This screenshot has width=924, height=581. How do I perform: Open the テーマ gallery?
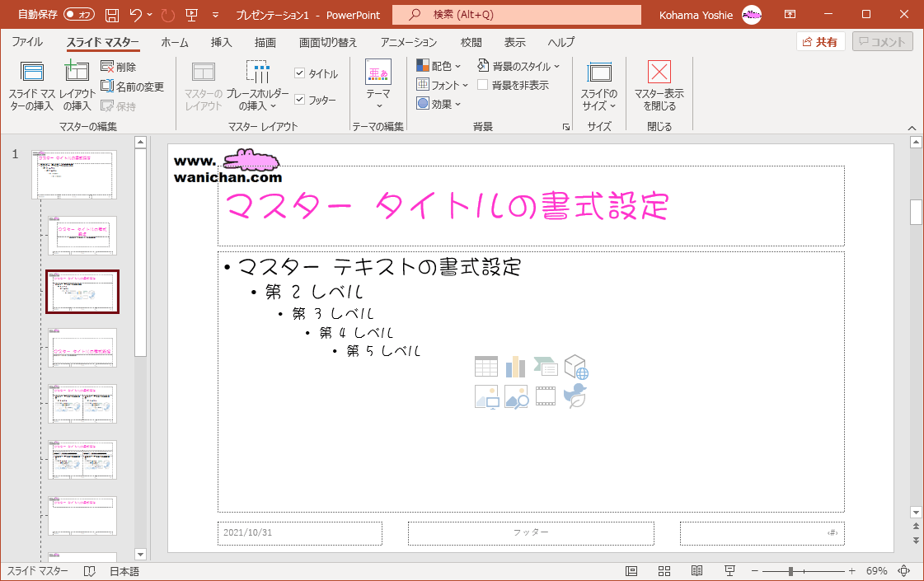pyautogui.click(x=378, y=85)
